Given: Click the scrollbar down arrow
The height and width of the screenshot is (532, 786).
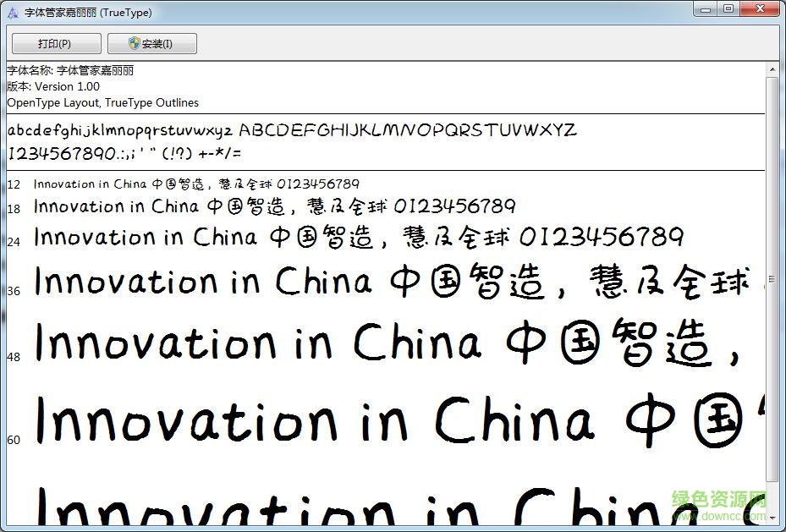Looking at the screenshot, I should click(772, 518).
